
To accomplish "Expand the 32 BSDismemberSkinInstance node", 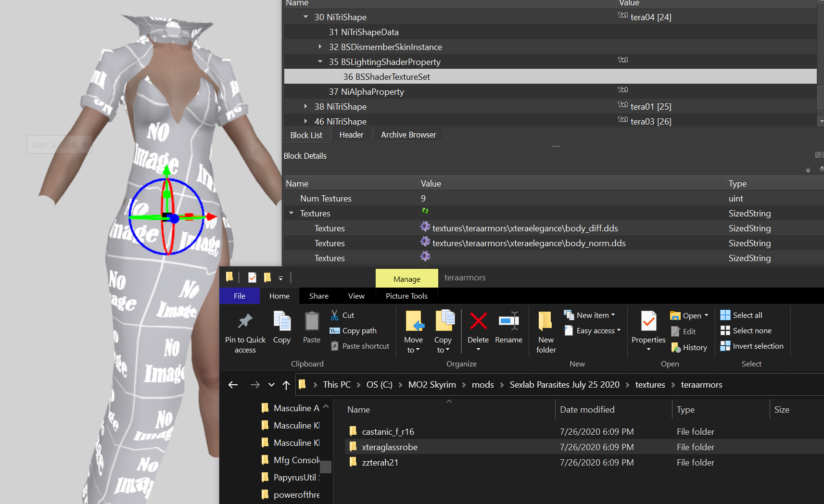I will click(320, 47).
